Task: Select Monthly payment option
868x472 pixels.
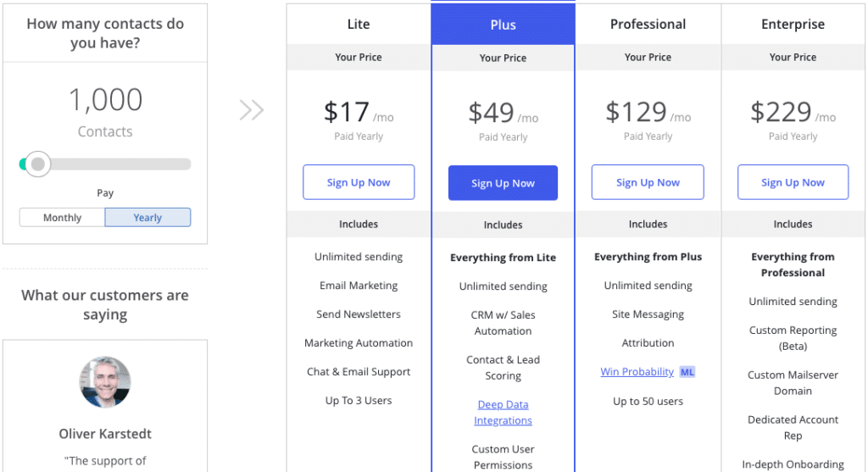Action: [62, 218]
